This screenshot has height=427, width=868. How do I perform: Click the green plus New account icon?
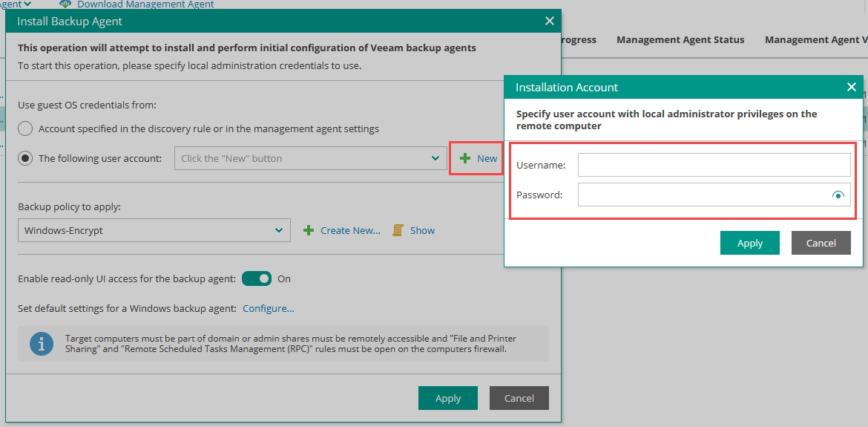(x=465, y=158)
